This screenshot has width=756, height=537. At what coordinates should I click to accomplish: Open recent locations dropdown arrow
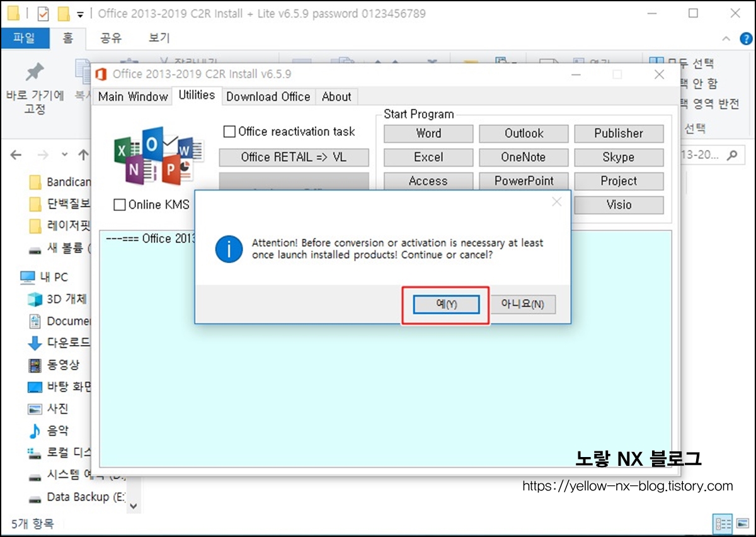pyautogui.click(x=64, y=155)
